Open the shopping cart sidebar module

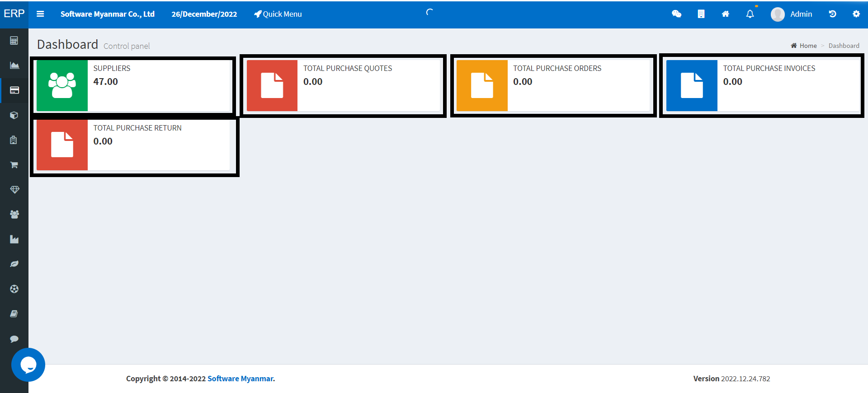click(14, 165)
